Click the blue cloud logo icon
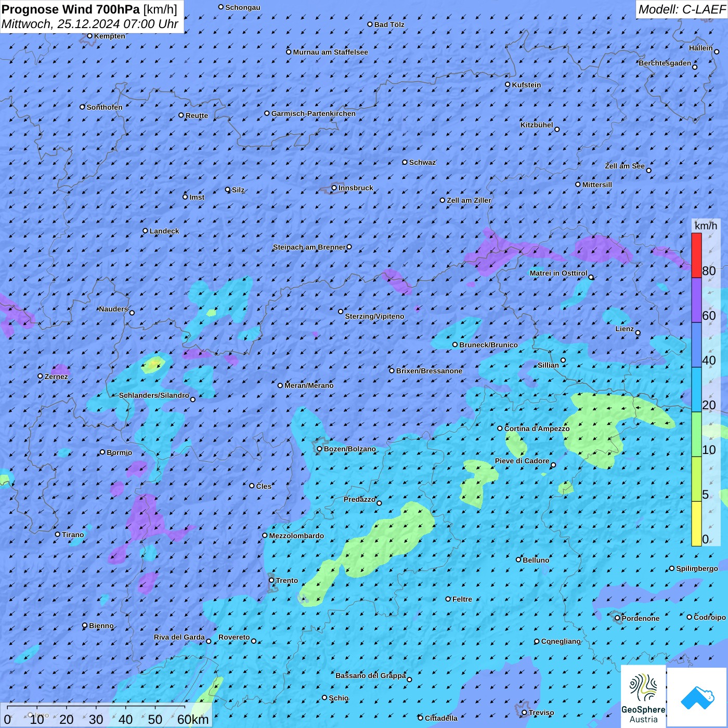This screenshot has height=728, width=728. pos(697,698)
